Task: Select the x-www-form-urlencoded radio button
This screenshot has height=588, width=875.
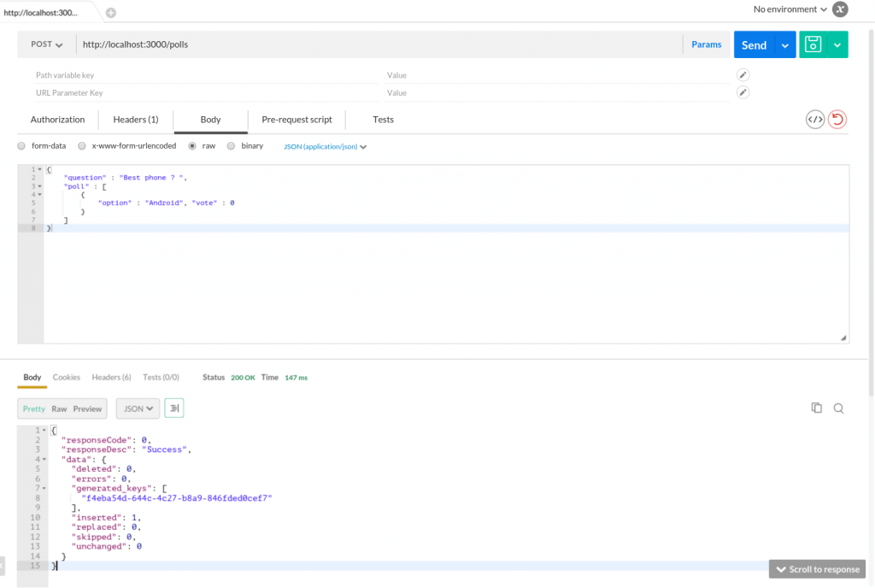Action: point(81,146)
